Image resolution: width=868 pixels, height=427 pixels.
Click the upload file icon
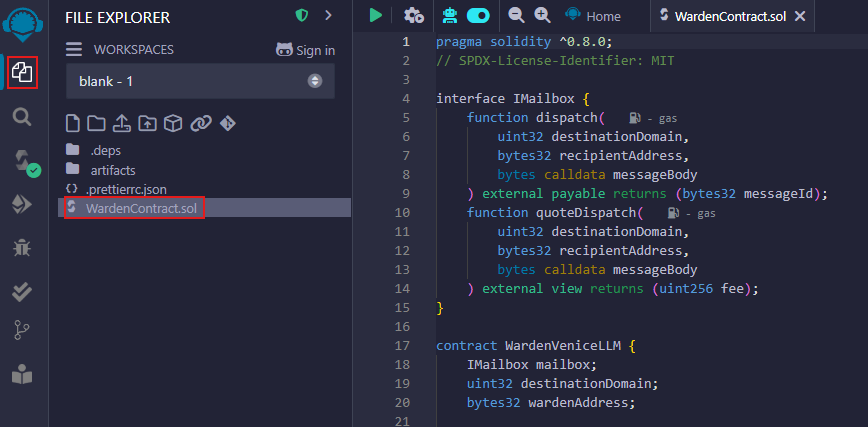click(121, 123)
